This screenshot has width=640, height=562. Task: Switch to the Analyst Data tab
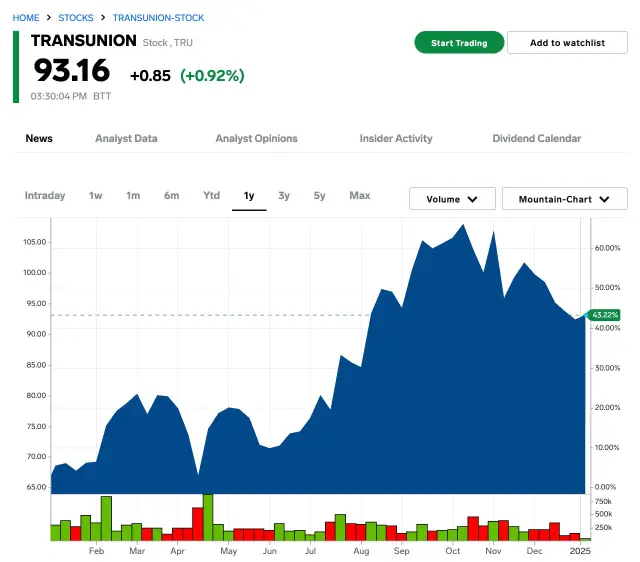pyautogui.click(x=126, y=139)
